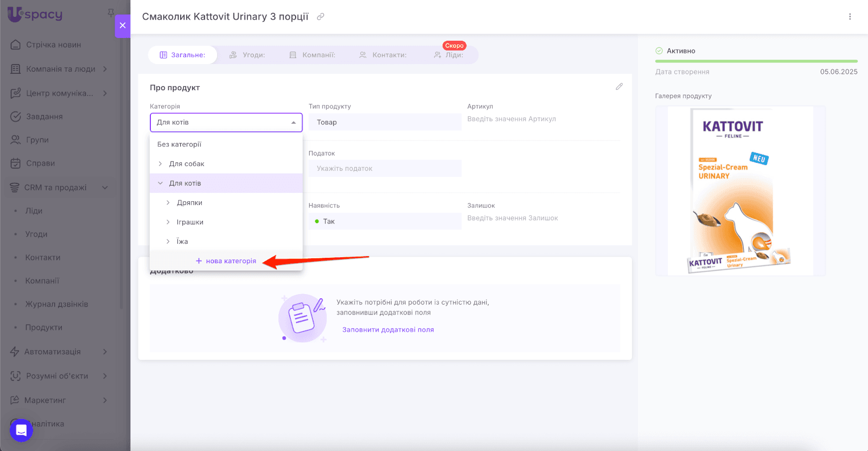Screen dimensions: 868x451
Task: Open Контакти in sidebar
Action: 43,258
